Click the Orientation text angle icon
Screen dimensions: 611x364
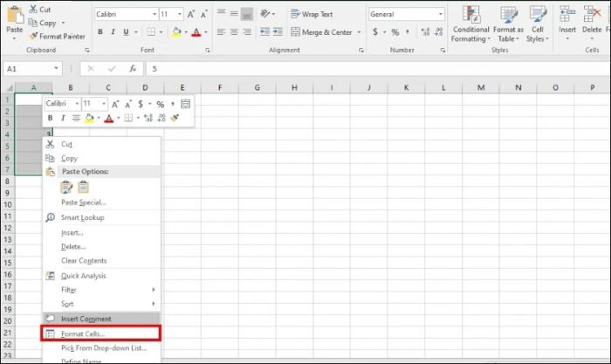265,14
